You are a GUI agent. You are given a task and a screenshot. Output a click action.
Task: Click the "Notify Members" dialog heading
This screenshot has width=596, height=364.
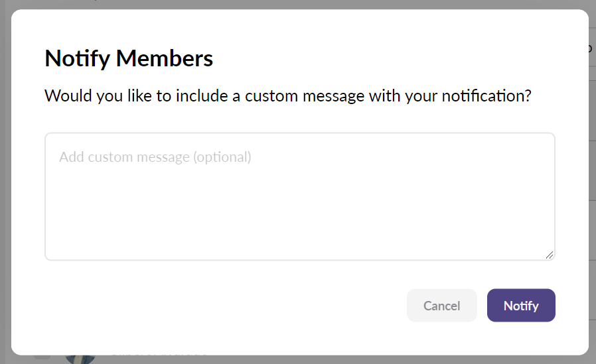[x=129, y=59]
